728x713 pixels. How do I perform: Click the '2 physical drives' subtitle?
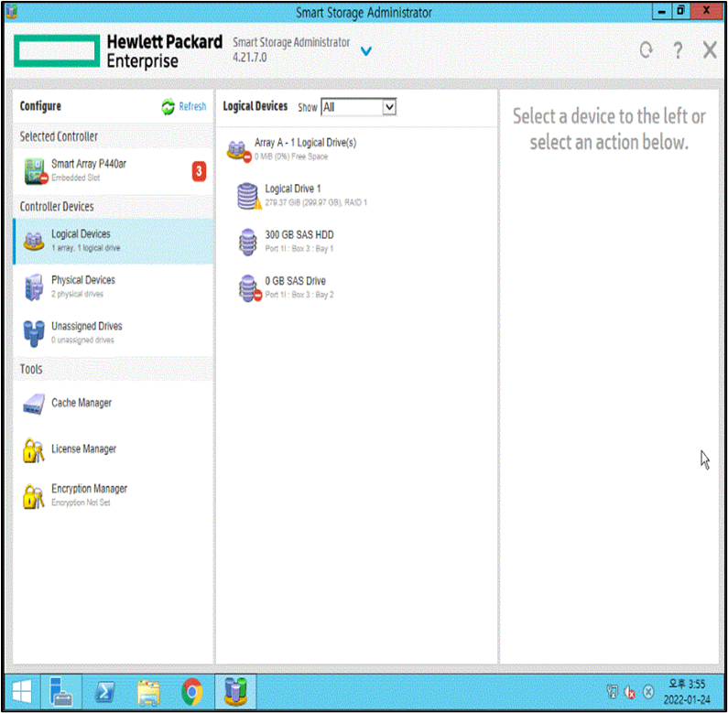coord(77,295)
